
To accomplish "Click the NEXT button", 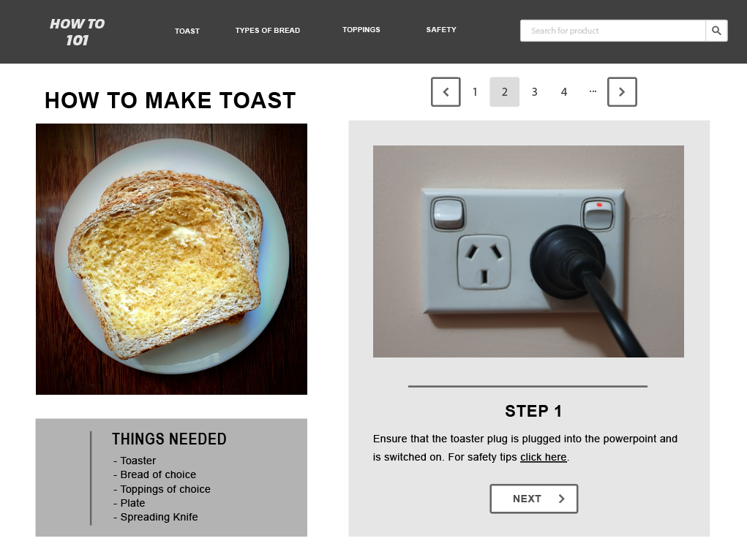I will click(x=533, y=499).
